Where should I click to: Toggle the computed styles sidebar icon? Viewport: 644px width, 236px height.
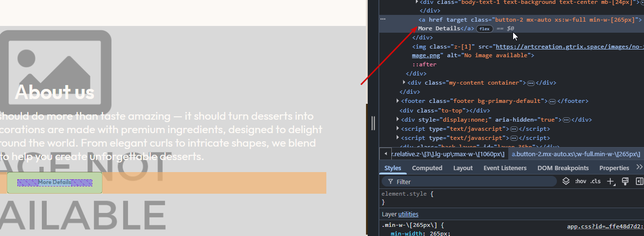640,181
